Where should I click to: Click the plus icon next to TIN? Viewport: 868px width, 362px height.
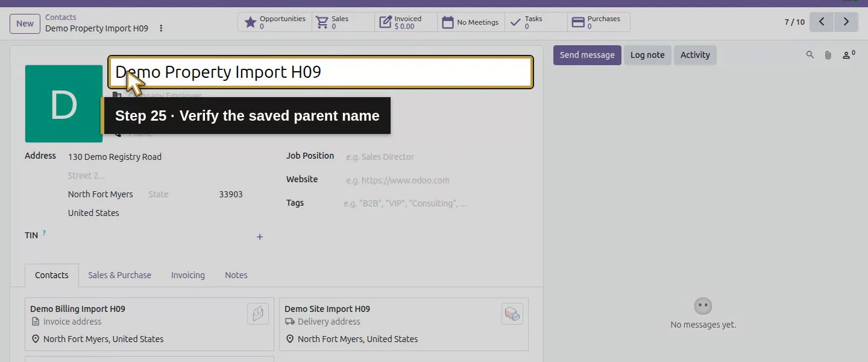pyautogui.click(x=260, y=237)
